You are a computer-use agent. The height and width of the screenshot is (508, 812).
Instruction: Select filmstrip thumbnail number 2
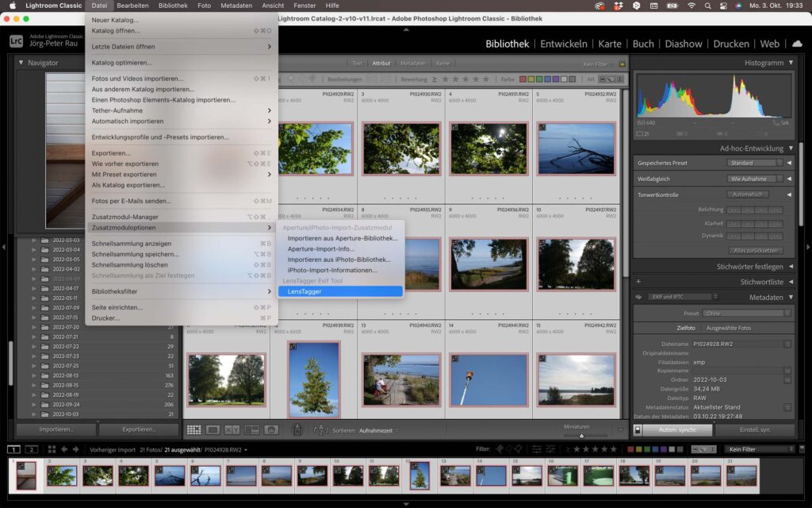click(x=61, y=475)
